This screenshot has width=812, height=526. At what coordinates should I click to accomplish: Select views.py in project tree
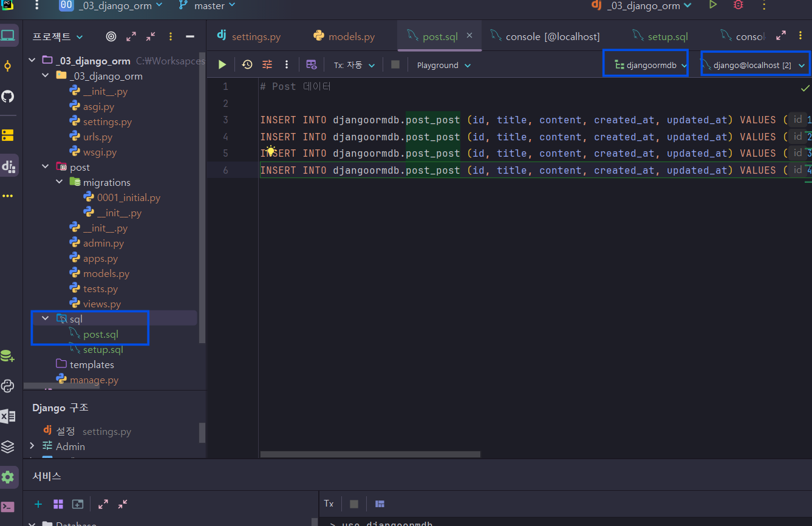95,304
